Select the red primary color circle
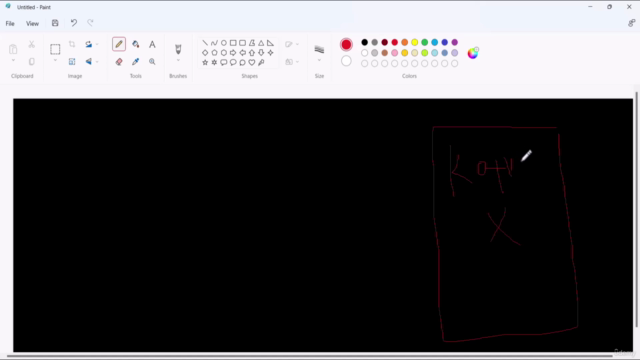The height and width of the screenshot is (360, 640). 346,44
